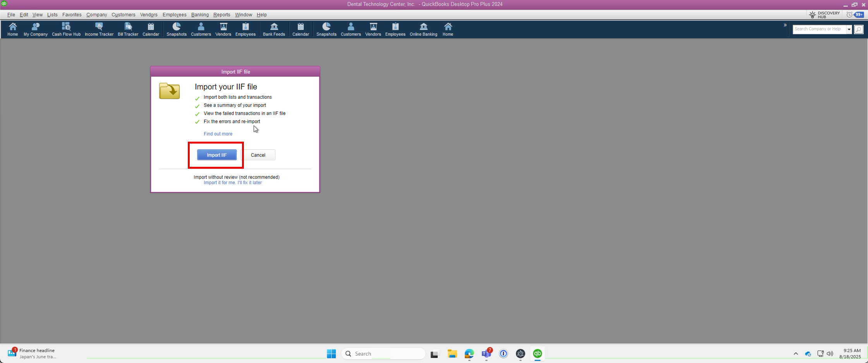
Task: Click the search magnifier button in the toolbar
Action: click(859, 29)
